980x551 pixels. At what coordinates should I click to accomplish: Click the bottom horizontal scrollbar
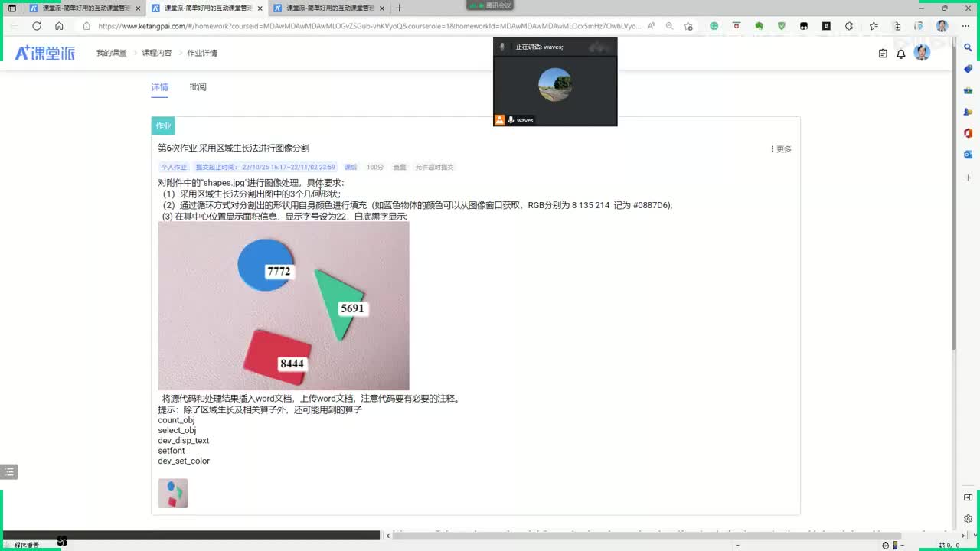click(647, 535)
